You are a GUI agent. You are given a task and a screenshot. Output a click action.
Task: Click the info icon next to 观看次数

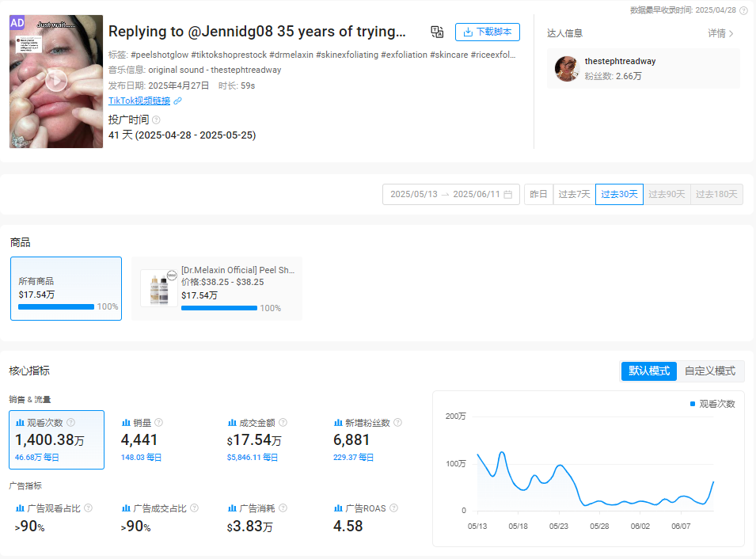pos(71,423)
